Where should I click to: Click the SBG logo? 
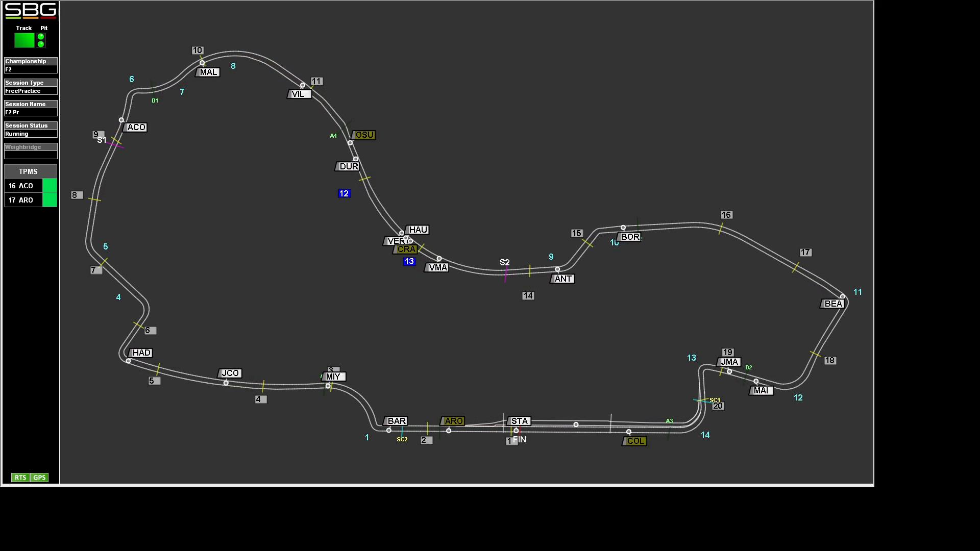coord(31,11)
